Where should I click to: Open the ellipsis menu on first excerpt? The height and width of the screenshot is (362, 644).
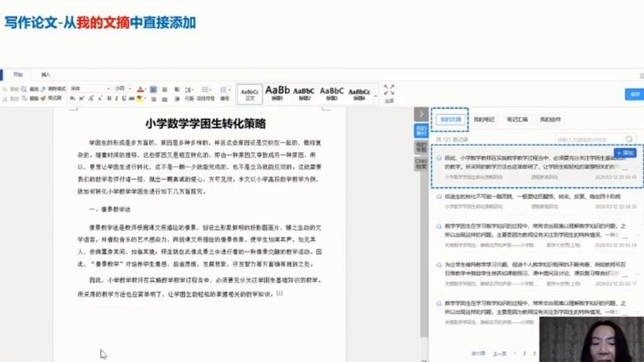(625, 169)
